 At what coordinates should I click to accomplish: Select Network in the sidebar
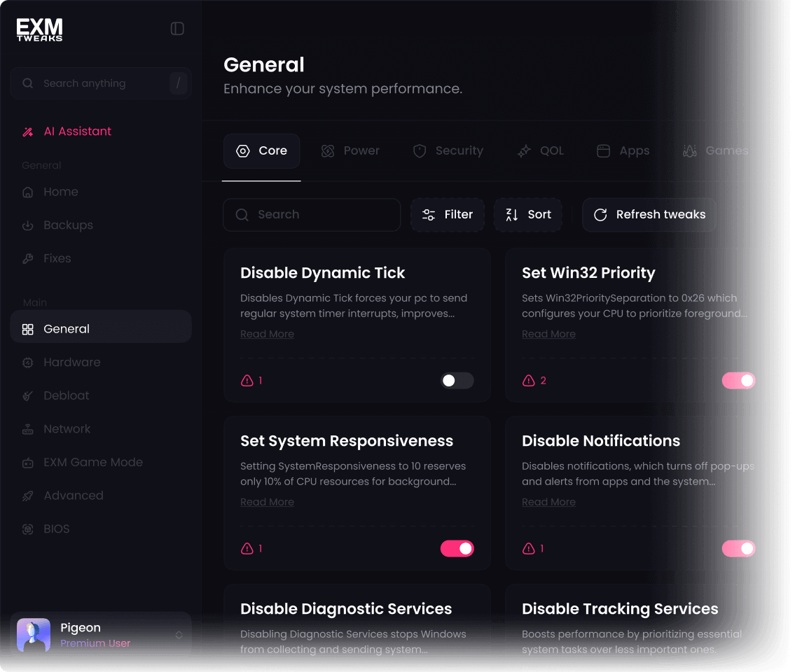tap(67, 428)
